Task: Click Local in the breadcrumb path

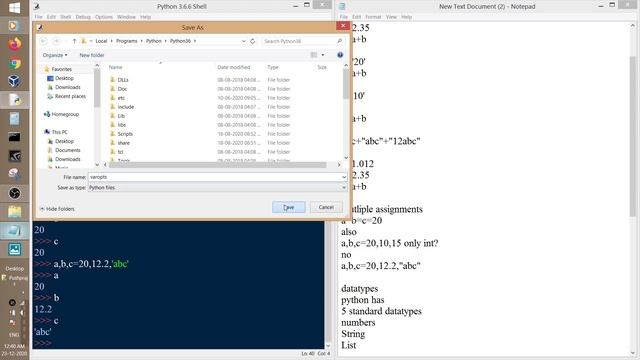Action: pos(101,41)
